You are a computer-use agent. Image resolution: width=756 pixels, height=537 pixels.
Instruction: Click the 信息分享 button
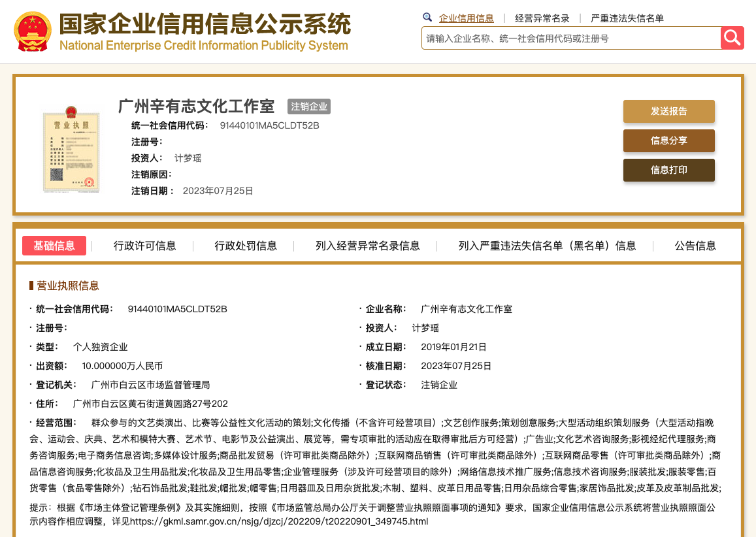click(x=668, y=140)
